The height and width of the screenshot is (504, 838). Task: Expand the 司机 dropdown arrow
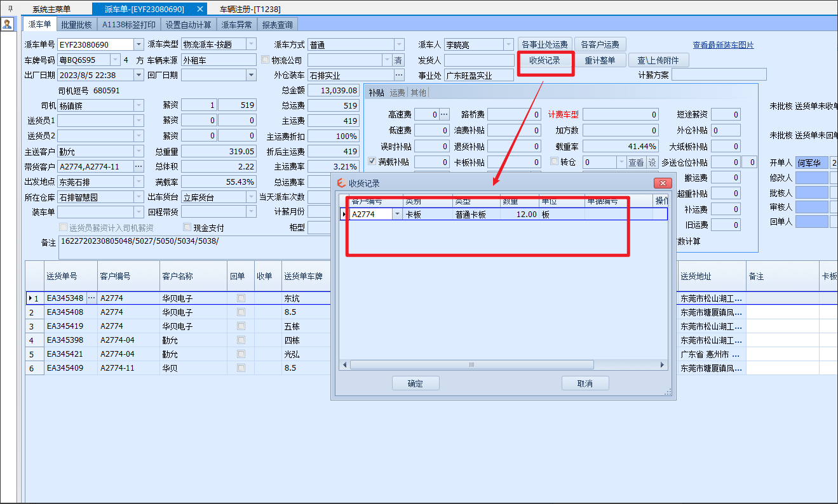click(139, 105)
